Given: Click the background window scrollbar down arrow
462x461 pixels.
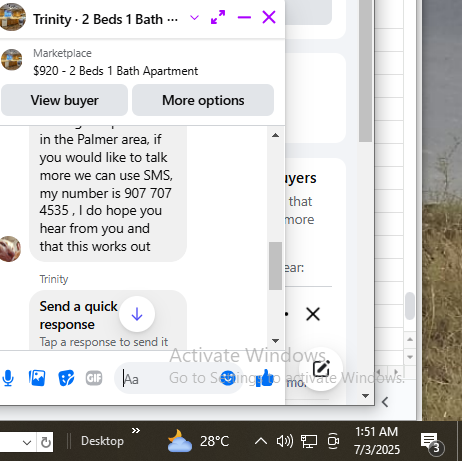Looking at the screenshot, I should click(366, 396).
